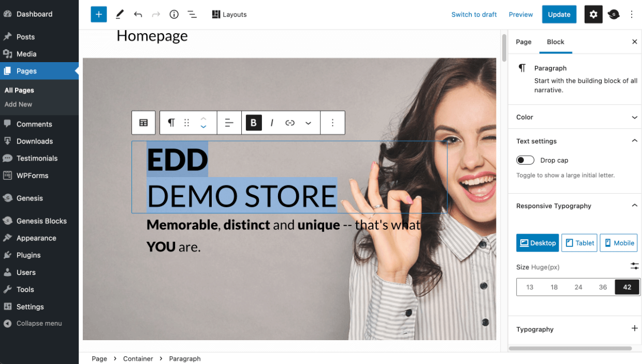Select parent Container block icon
Viewport: 642px width, 364px height.
click(x=143, y=123)
